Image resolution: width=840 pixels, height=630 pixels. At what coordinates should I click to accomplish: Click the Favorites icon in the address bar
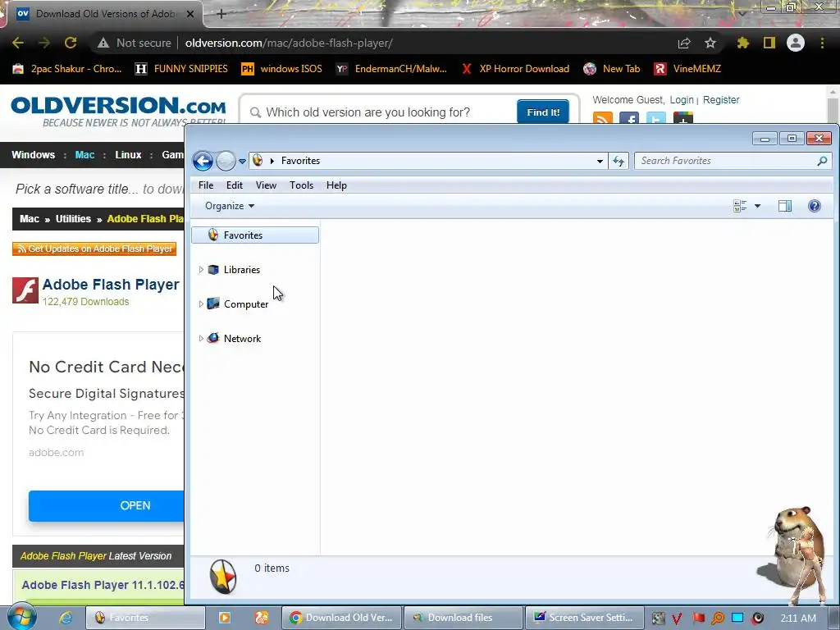pos(258,160)
